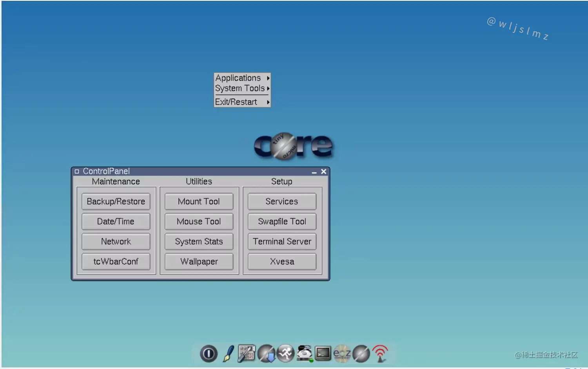This screenshot has height=369, width=588.
Task: Show System Stats
Action: [199, 241]
